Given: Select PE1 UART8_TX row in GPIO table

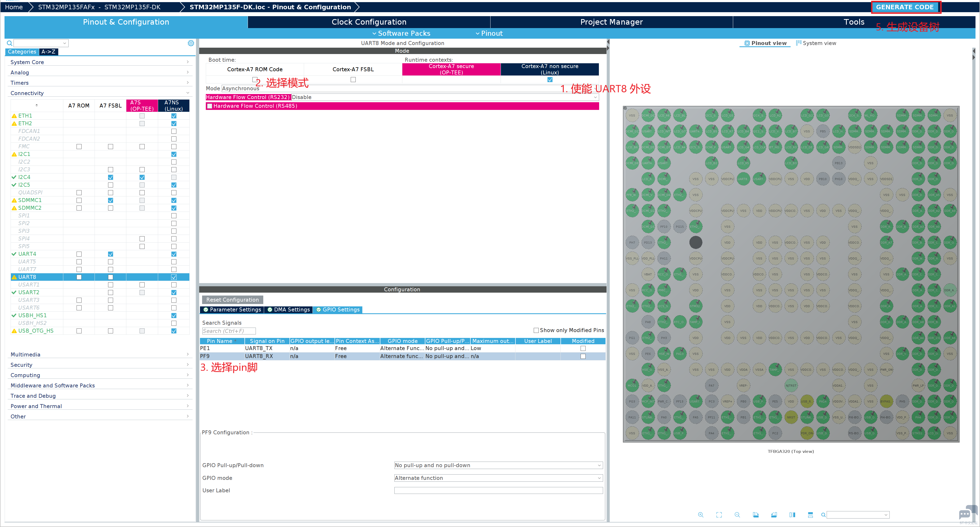Looking at the screenshot, I should tap(403, 348).
